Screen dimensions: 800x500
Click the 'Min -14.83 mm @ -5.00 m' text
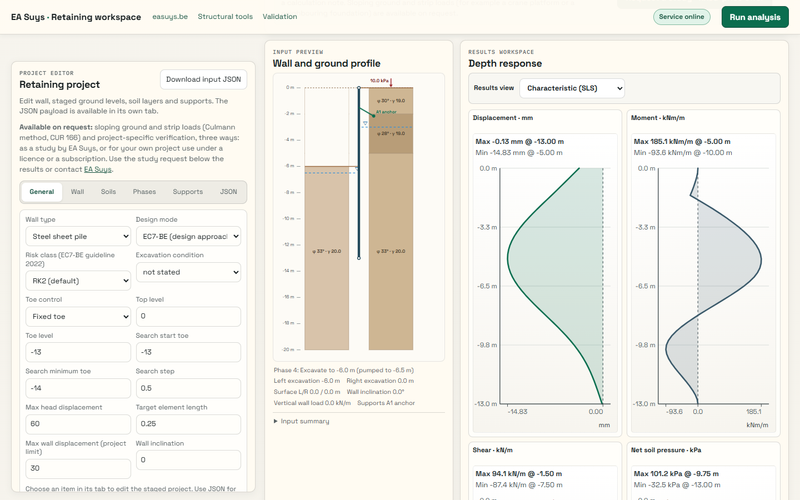pyautogui.click(x=519, y=153)
